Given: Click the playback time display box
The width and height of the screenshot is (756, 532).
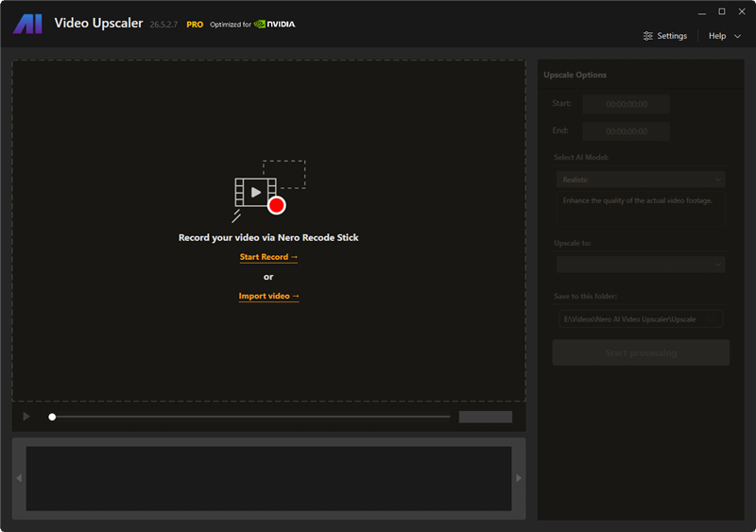Looking at the screenshot, I should click(485, 417).
